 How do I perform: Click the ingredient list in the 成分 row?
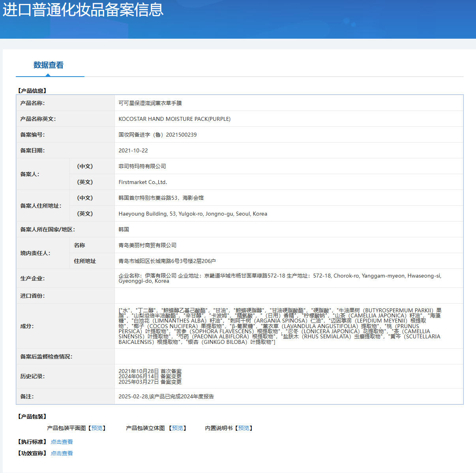pyautogui.click(x=279, y=326)
